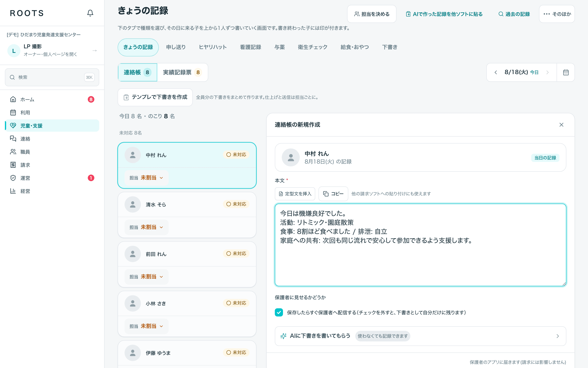Open the LP 撮影 owner page arrow

pyautogui.click(x=95, y=51)
